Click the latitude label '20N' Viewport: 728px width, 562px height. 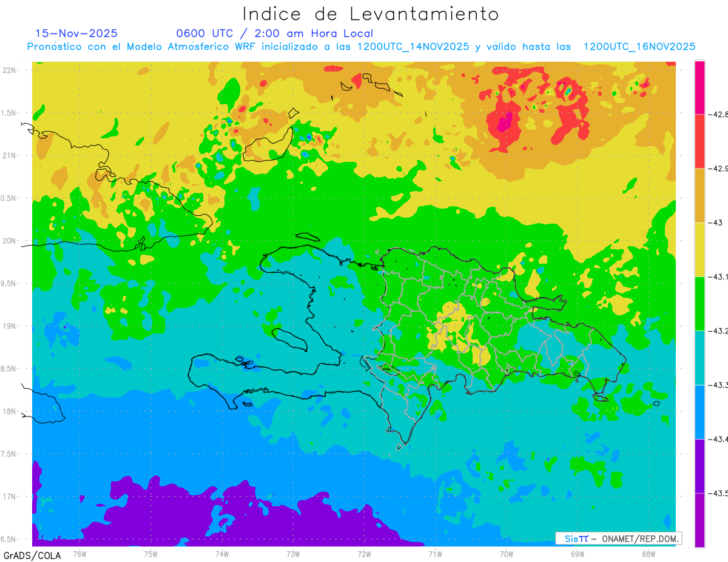tap(10, 241)
